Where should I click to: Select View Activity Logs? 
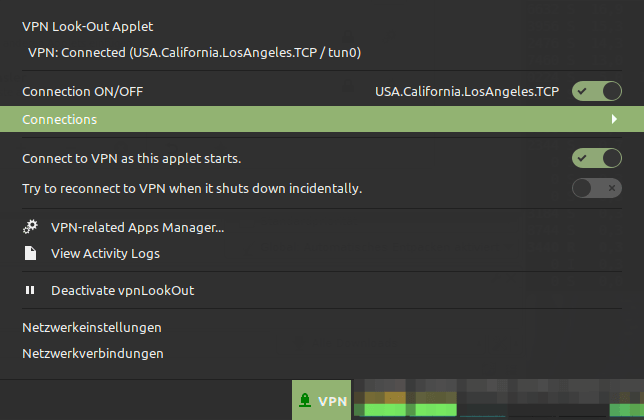(x=105, y=254)
